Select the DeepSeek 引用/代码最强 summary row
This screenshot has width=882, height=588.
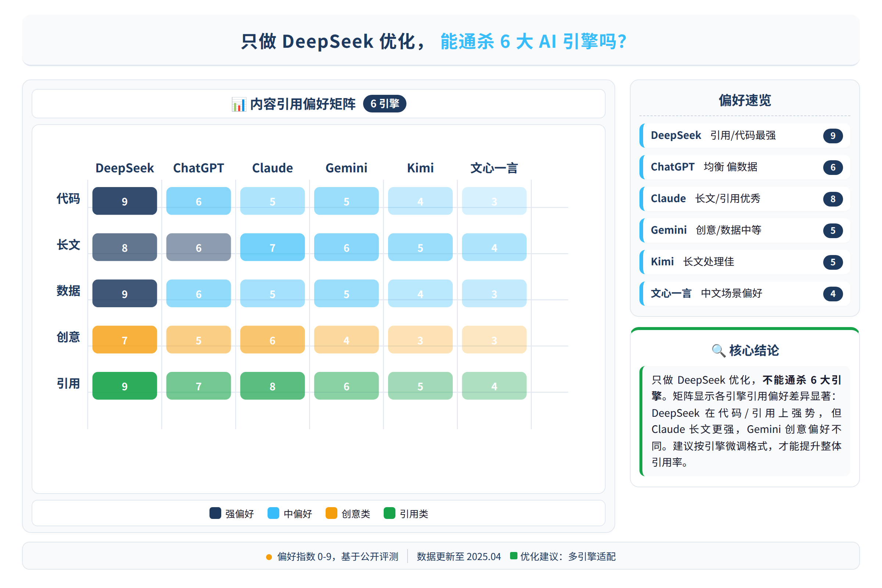pos(745,135)
